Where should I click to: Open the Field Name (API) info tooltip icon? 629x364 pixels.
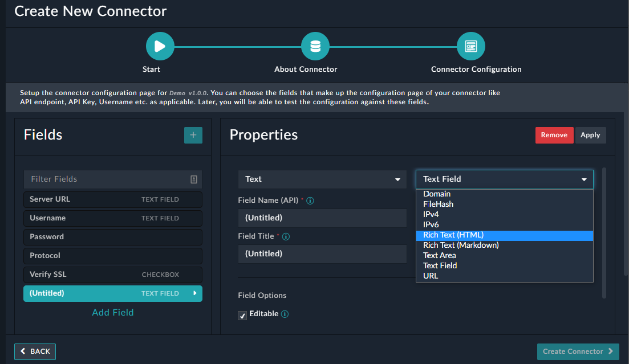[x=310, y=200]
